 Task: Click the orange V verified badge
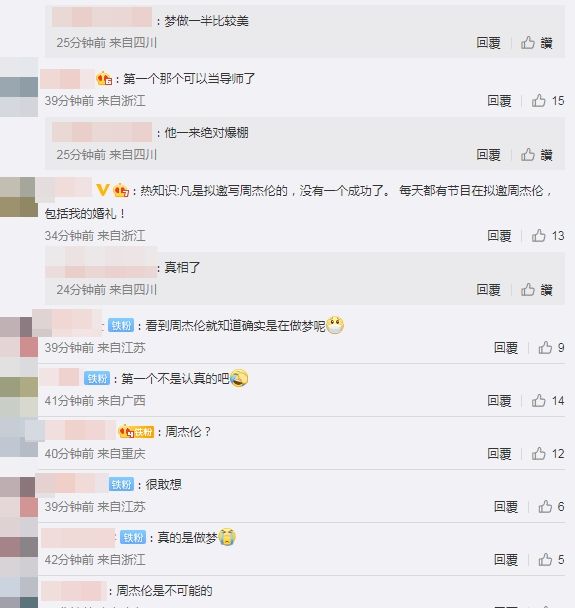pyautogui.click(x=102, y=190)
